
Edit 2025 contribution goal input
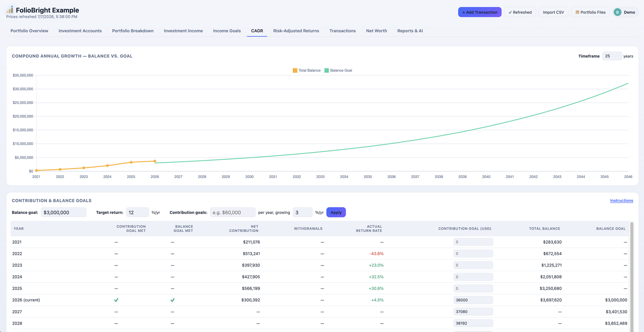(x=473, y=288)
